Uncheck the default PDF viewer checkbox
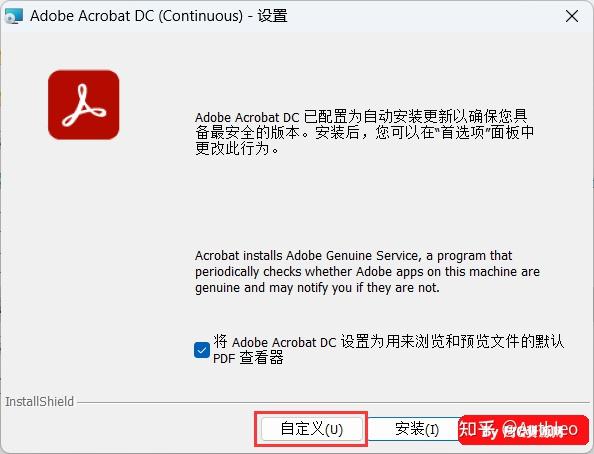The height and width of the screenshot is (454, 594). point(202,350)
